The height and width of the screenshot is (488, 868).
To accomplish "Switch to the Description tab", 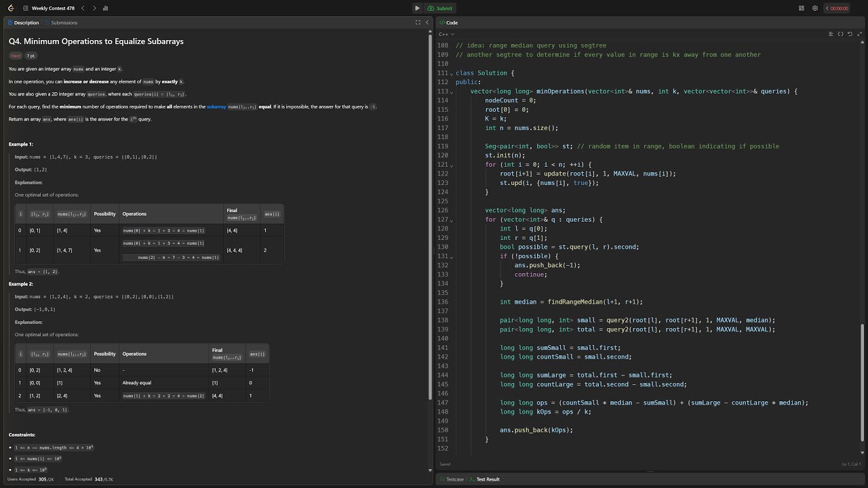I will tap(23, 22).
